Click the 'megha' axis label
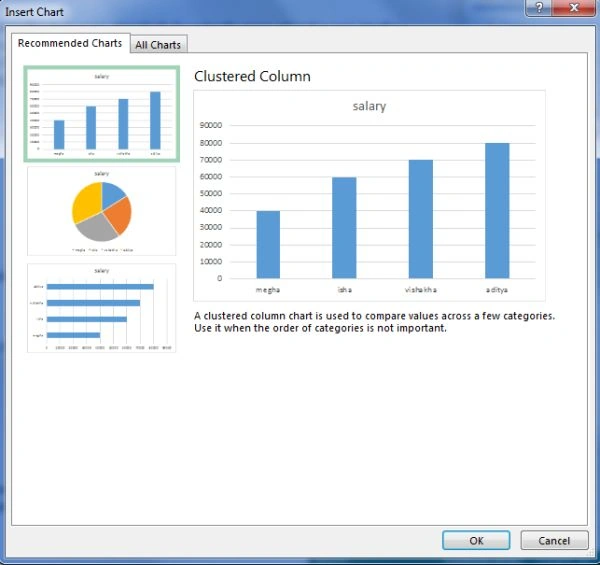 (x=268, y=290)
